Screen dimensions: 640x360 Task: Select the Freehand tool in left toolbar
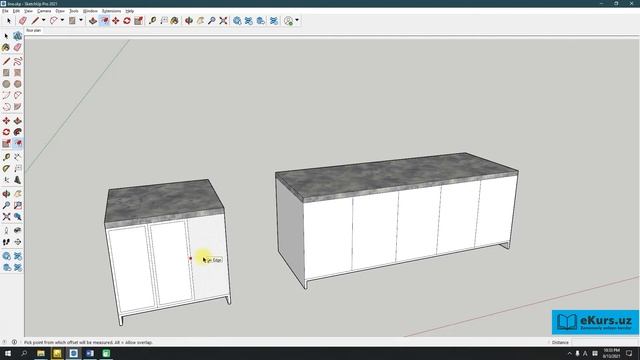coord(18,62)
